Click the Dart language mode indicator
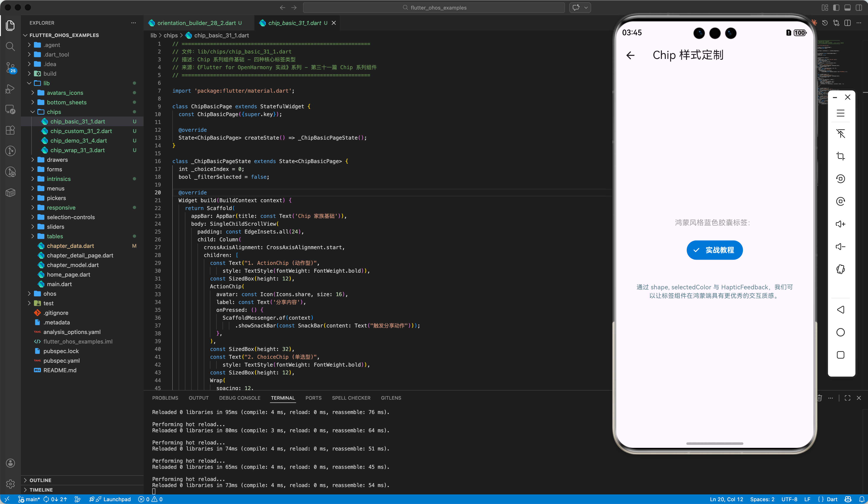868x504 pixels. (x=832, y=499)
